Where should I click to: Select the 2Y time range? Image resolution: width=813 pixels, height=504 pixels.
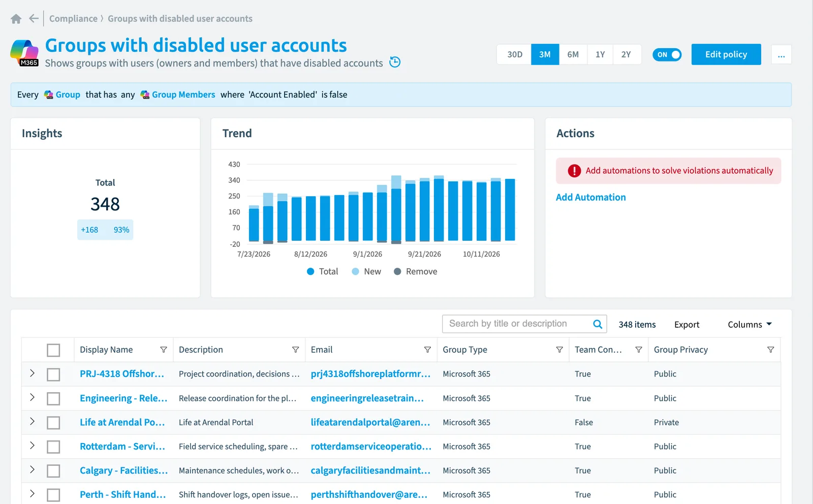click(626, 54)
